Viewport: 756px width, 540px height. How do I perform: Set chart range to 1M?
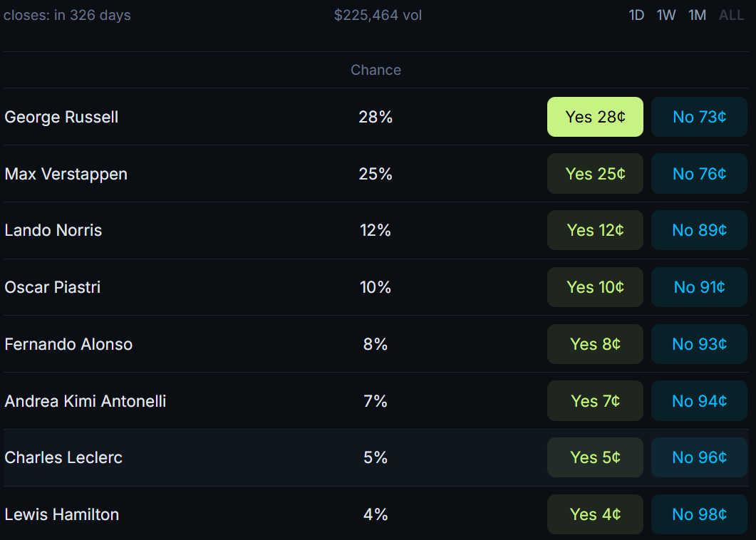[697, 15]
